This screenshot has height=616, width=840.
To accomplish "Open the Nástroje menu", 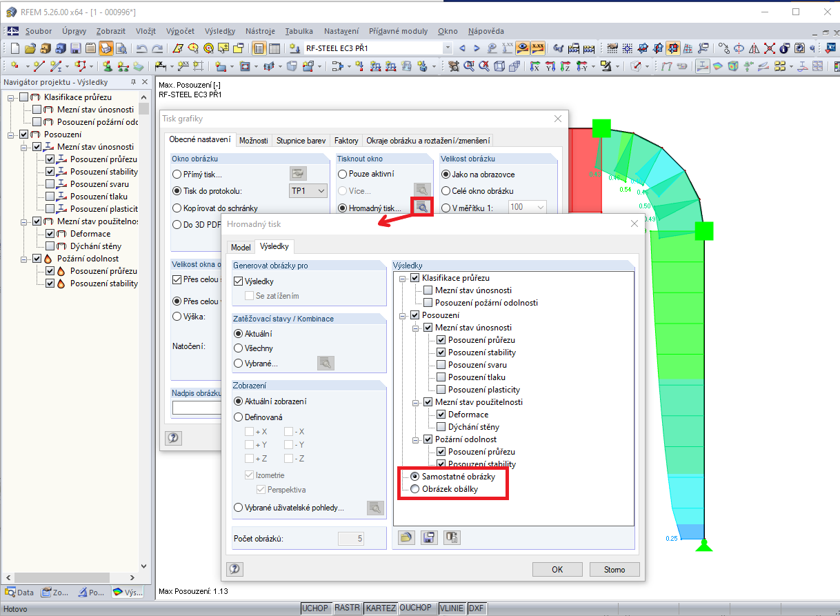I will tap(260, 31).
